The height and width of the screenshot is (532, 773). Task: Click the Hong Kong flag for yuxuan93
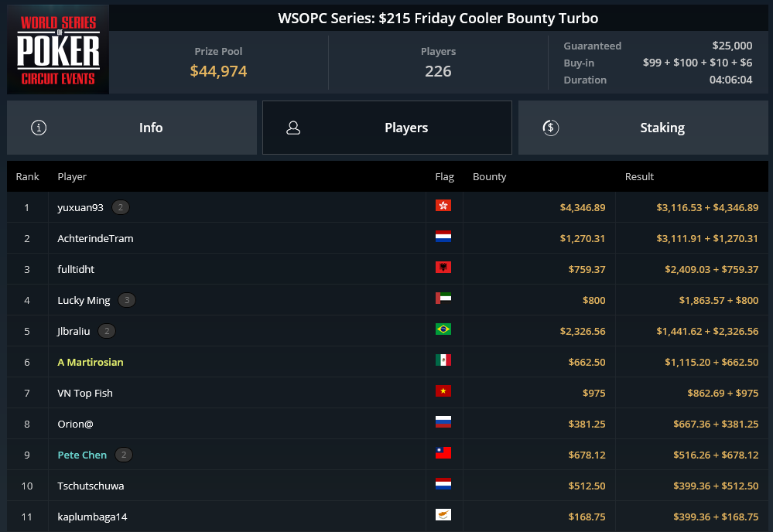(x=443, y=206)
